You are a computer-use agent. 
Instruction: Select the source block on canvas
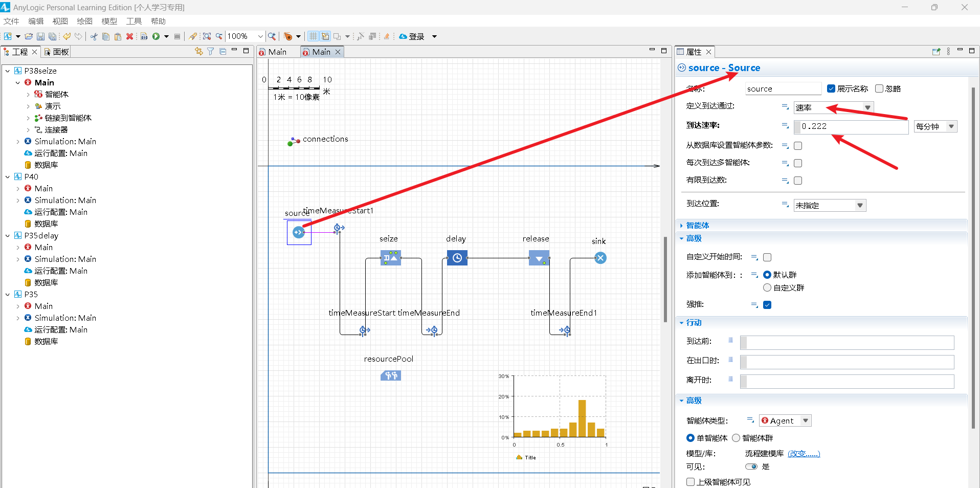[x=299, y=232]
